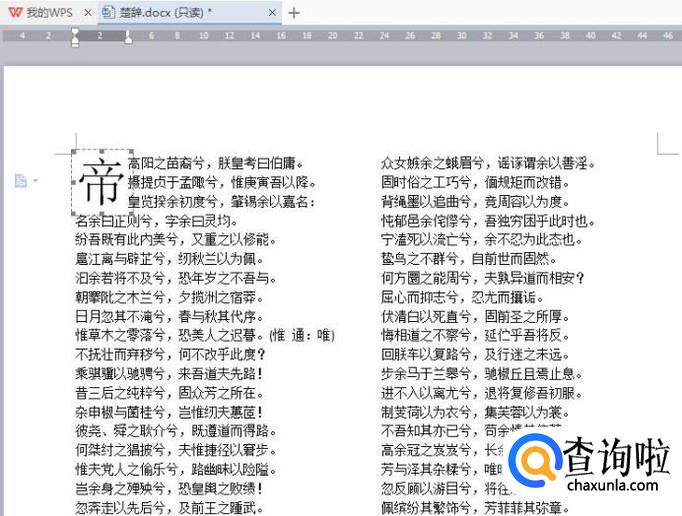The image size is (682, 516).
Task: Click the line 忳郁邑余侘傺兮
Action: coord(426,221)
